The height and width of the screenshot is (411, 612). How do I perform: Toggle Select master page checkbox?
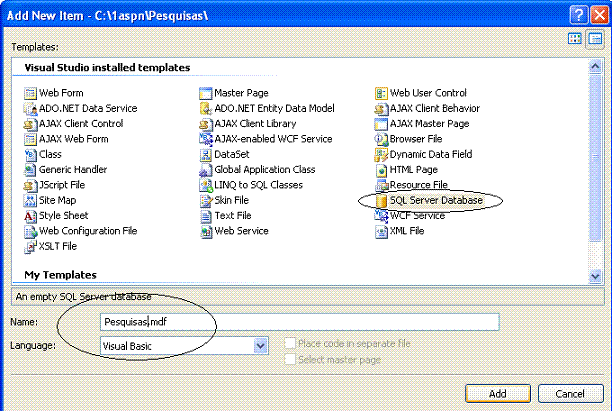point(290,359)
